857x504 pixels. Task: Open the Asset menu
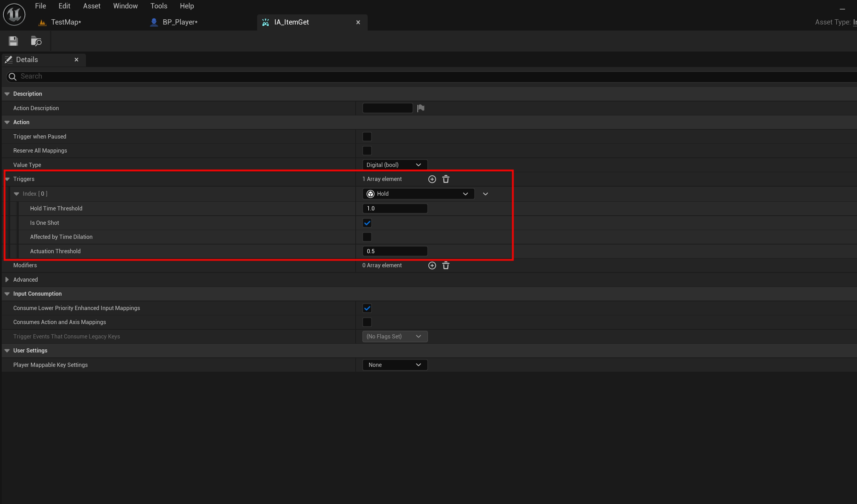coord(92,6)
